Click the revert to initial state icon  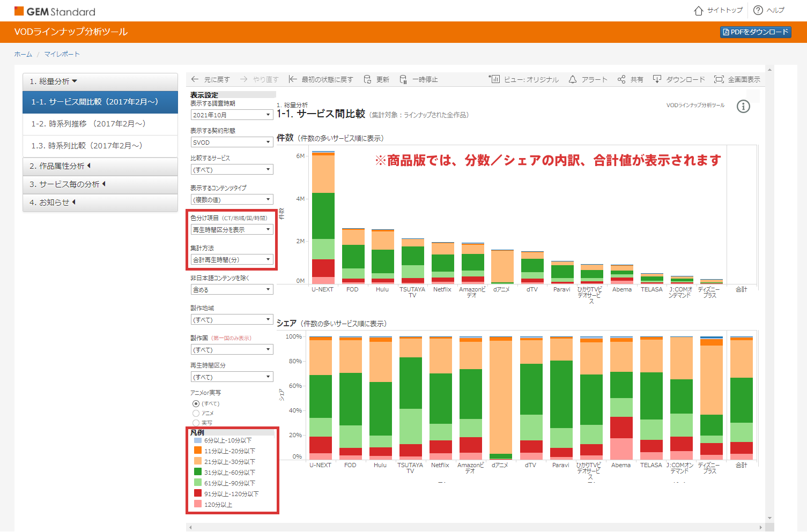(x=292, y=79)
